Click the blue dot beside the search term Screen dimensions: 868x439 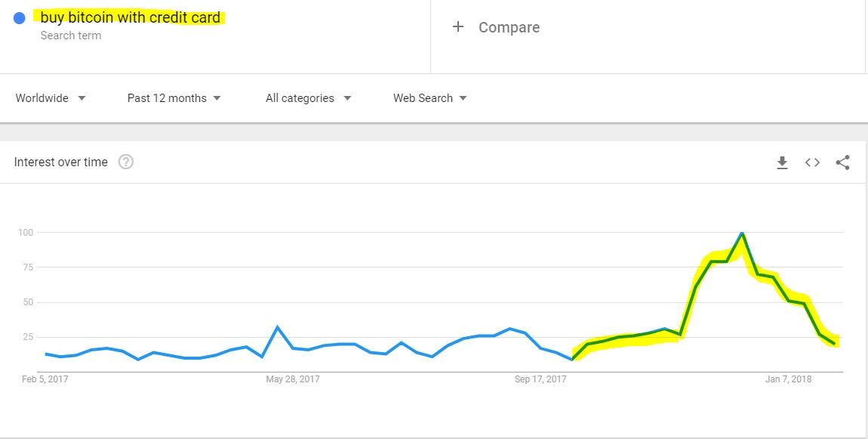[x=20, y=18]
